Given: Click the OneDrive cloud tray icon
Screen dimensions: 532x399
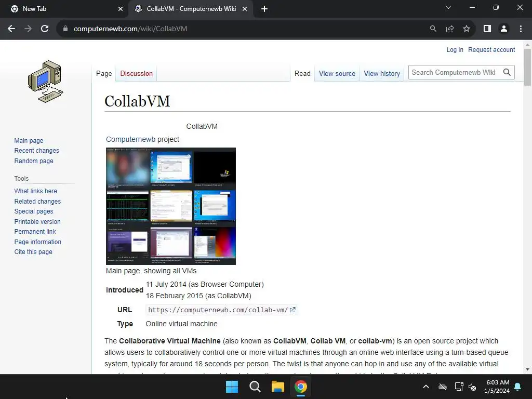Looking at the screenshot, I should tap(443, 387).
